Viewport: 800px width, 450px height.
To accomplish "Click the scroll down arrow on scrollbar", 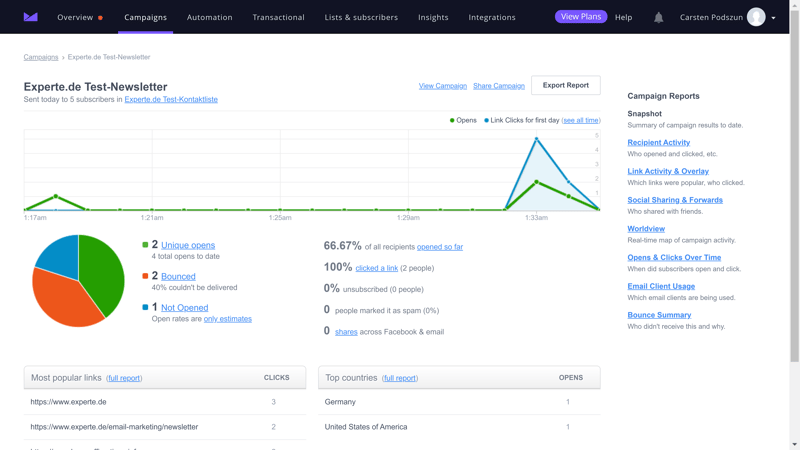I will tap(795, 444).
